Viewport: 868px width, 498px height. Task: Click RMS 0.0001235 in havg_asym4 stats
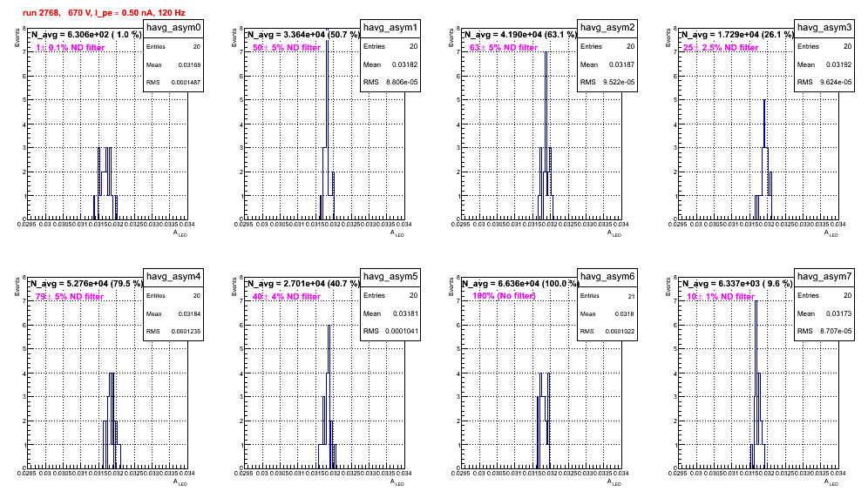(x=173, y=332)
